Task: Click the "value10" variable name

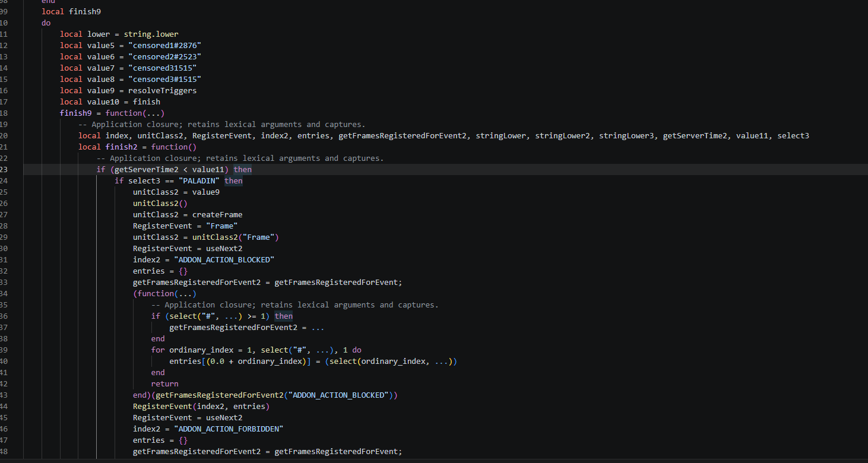Action: point(103,102)
